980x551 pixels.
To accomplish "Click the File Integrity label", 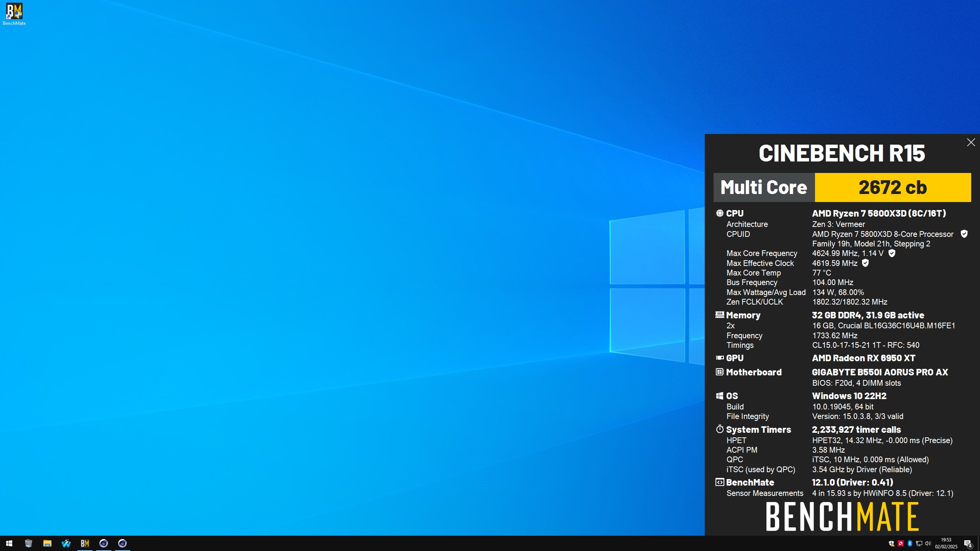I will [748, 416].
